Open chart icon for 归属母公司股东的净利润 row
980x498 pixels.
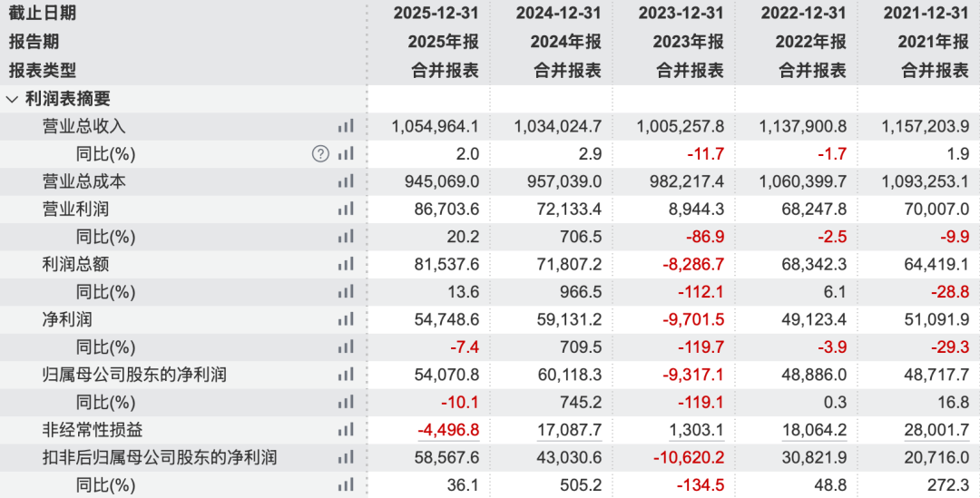[x=346, y=375]
